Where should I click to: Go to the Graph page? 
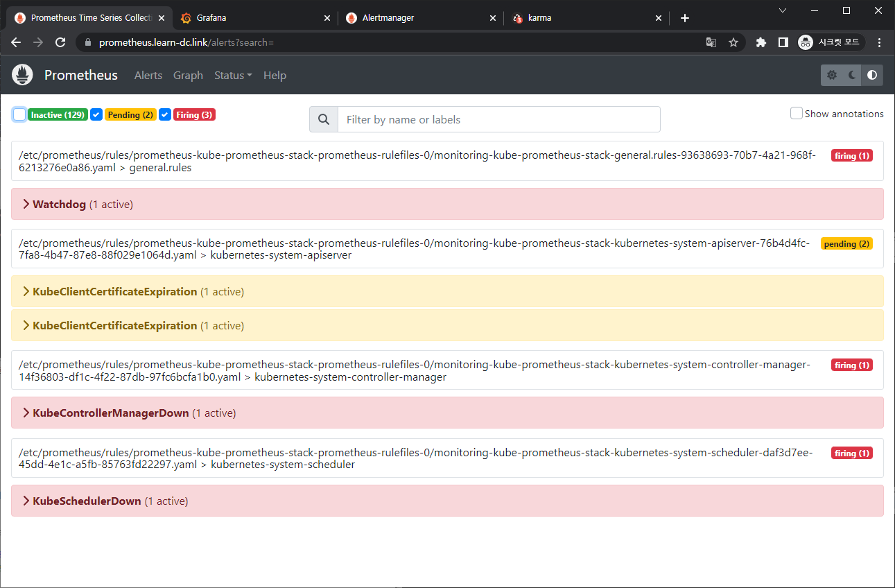188,75
